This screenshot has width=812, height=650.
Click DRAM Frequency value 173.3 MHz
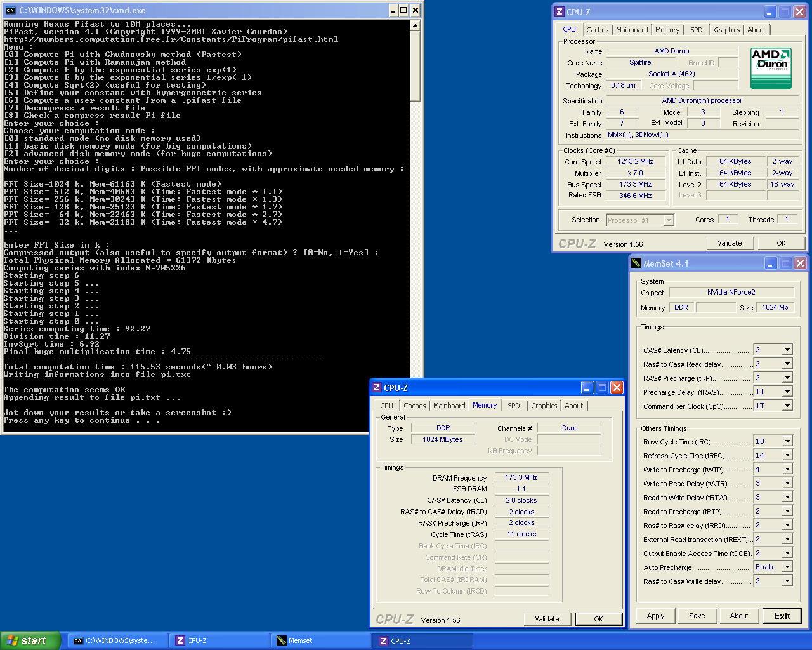click(521, 477)
